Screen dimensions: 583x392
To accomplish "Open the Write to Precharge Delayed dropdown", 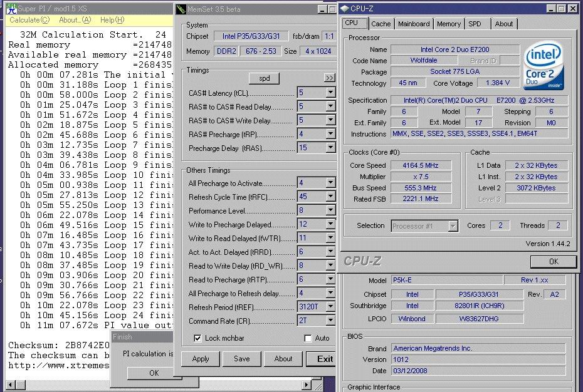I will (x=330, y=224).
